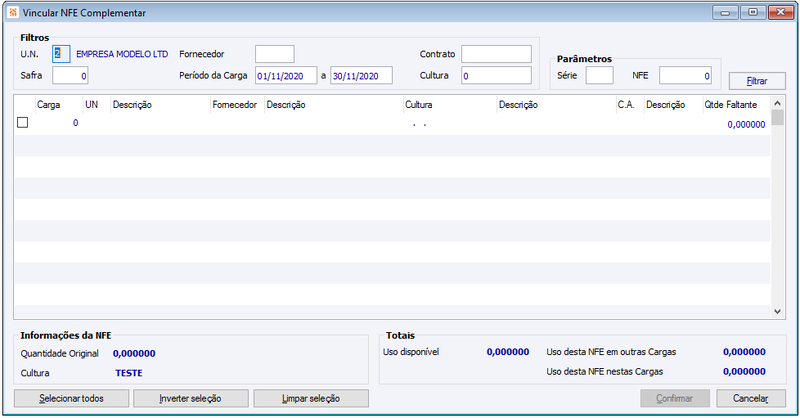Edit the period end date 30/11/2020
The image size is (800, 418).
[x=361, y=76]
